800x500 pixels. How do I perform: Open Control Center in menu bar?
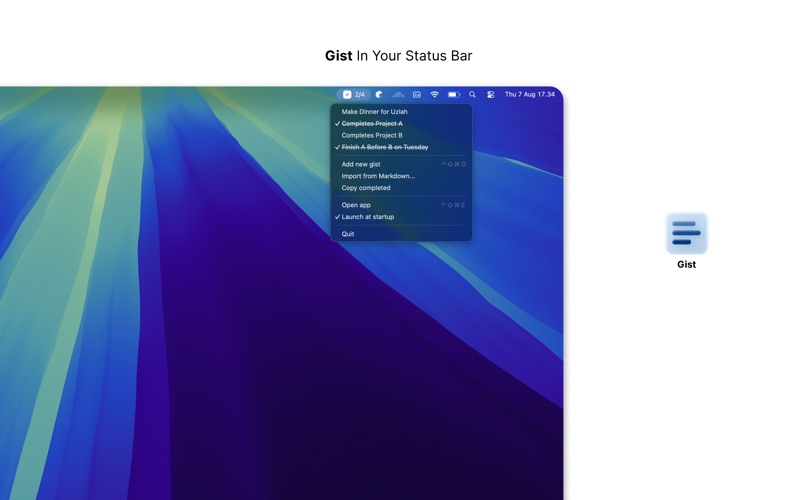coord(490,94)
